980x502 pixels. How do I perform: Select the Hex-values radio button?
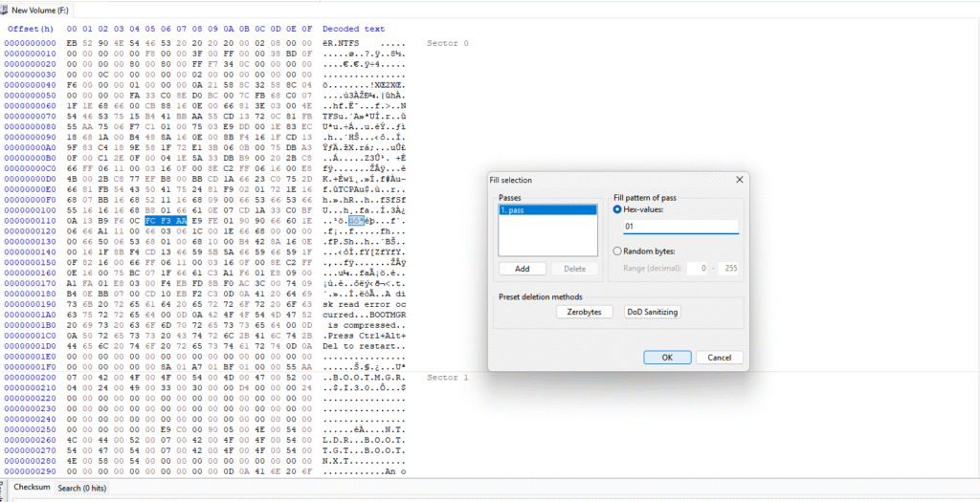[618, 208]
